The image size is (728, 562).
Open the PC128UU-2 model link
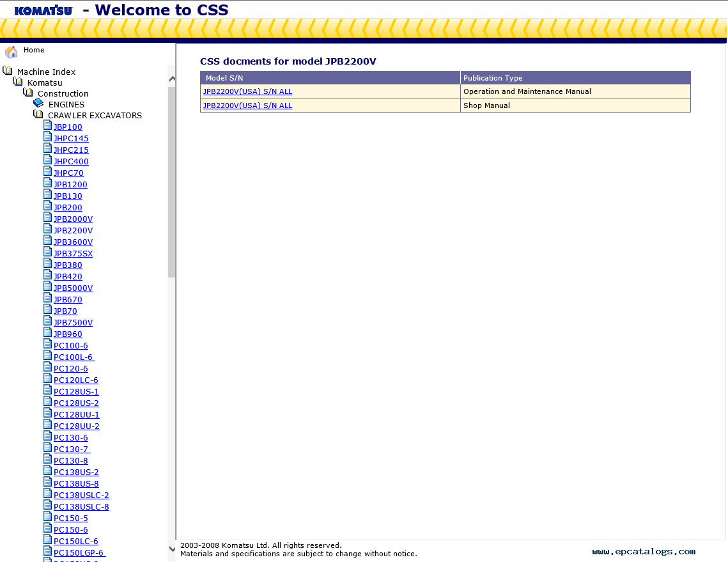76,426
